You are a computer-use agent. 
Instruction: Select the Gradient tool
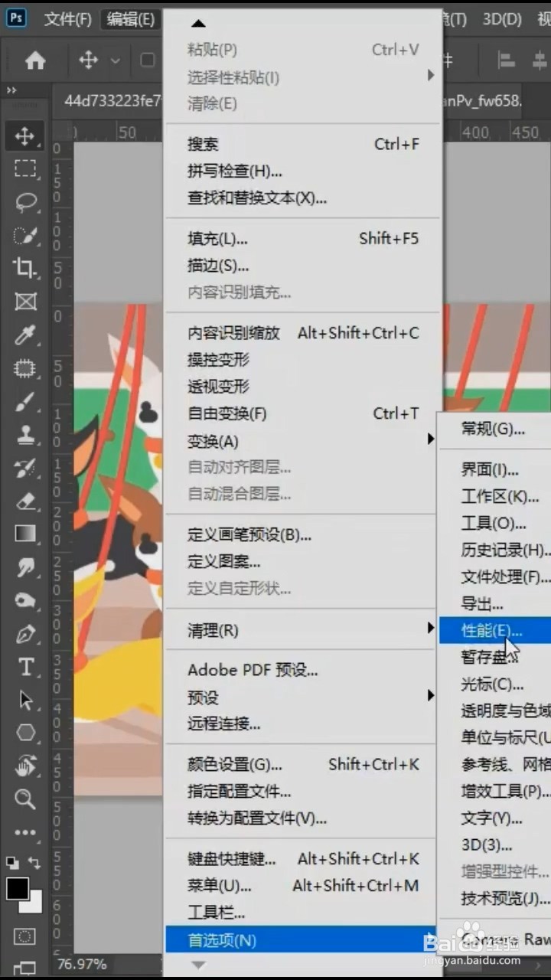[x=25, y=534]
